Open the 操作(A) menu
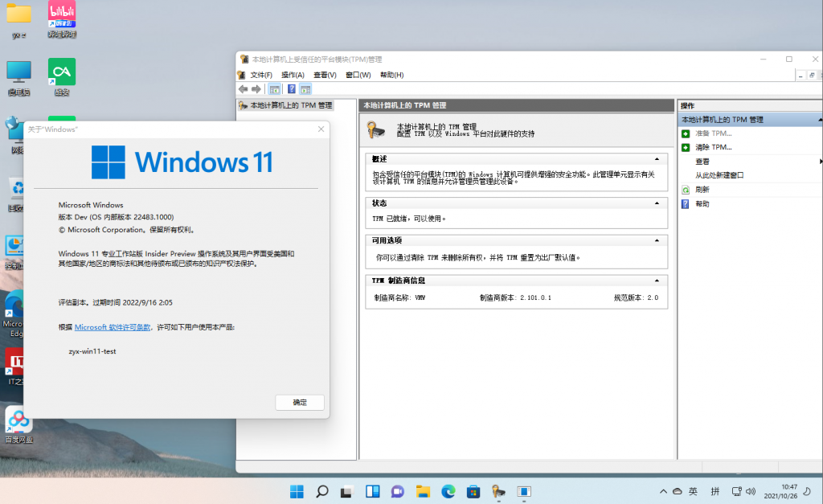The width and height of the screenshot is (823, 504). 293,75
